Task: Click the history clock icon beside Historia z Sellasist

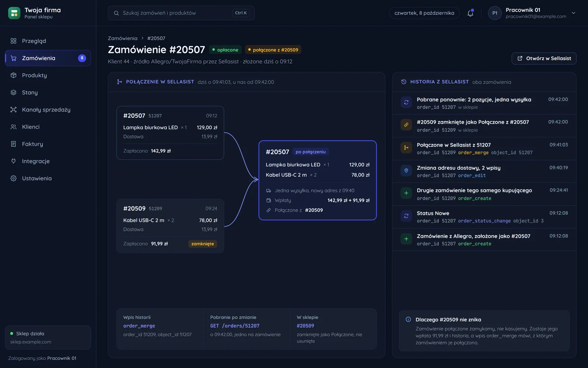Action: click(404, 82)
